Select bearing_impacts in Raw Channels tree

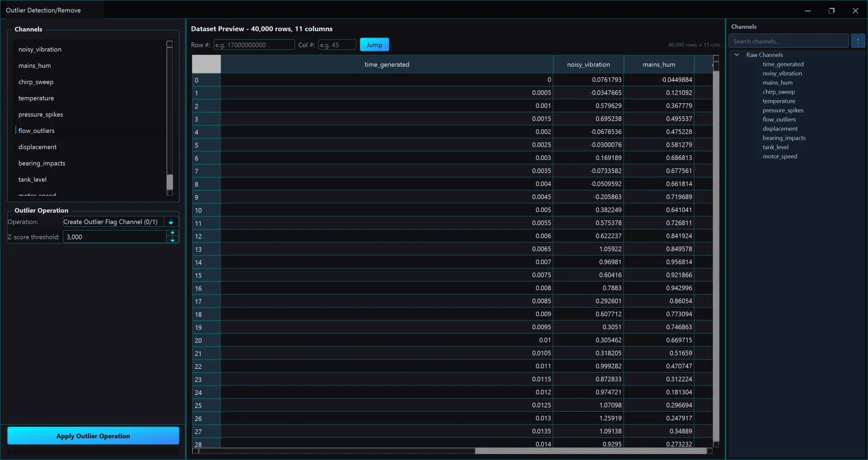784,138
